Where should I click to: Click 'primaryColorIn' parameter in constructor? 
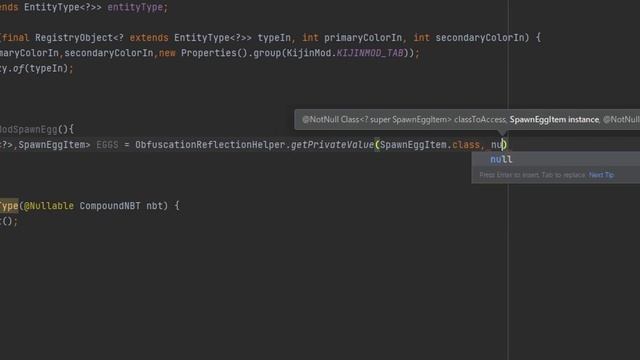click(363, 38)
